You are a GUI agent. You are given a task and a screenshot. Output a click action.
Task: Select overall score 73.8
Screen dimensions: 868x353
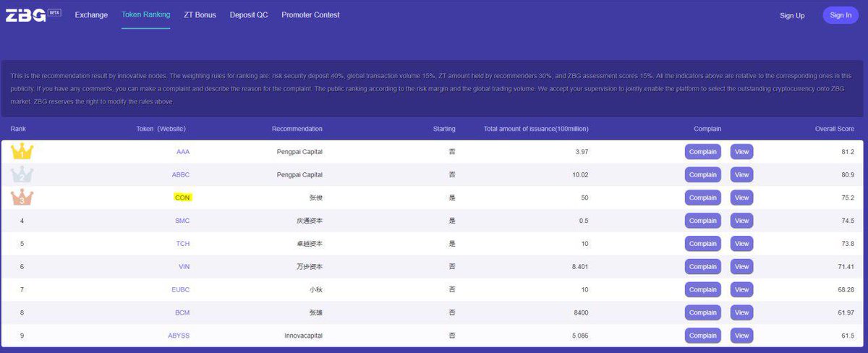point(848,244)
